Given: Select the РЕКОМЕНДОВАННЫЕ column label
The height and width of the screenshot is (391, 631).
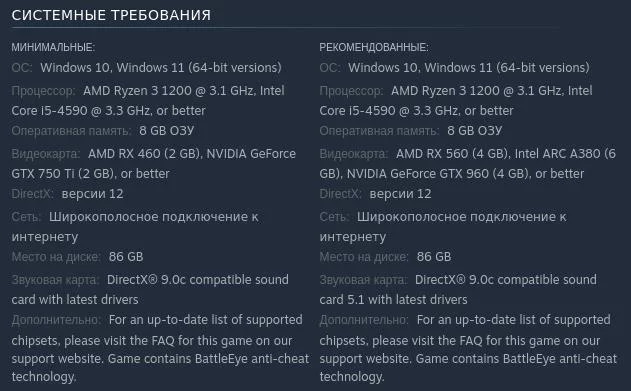Looking at the screenshot, I should click(x=374, y=47).
